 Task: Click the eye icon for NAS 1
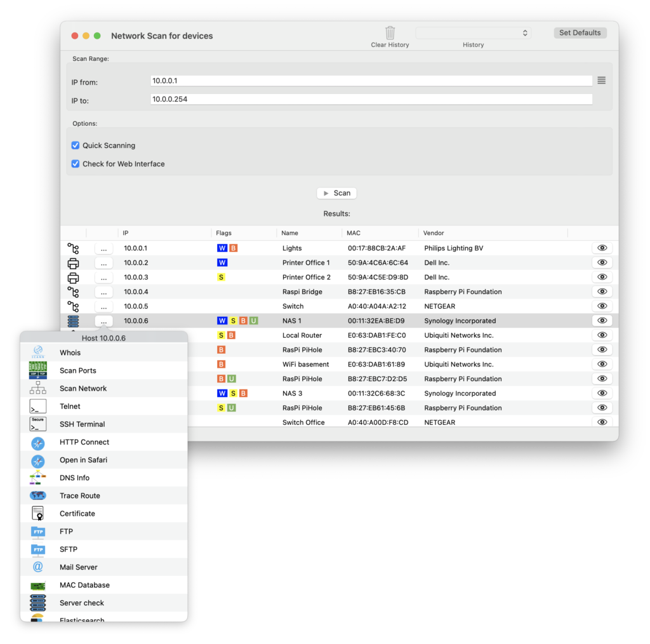click(602, 321)
